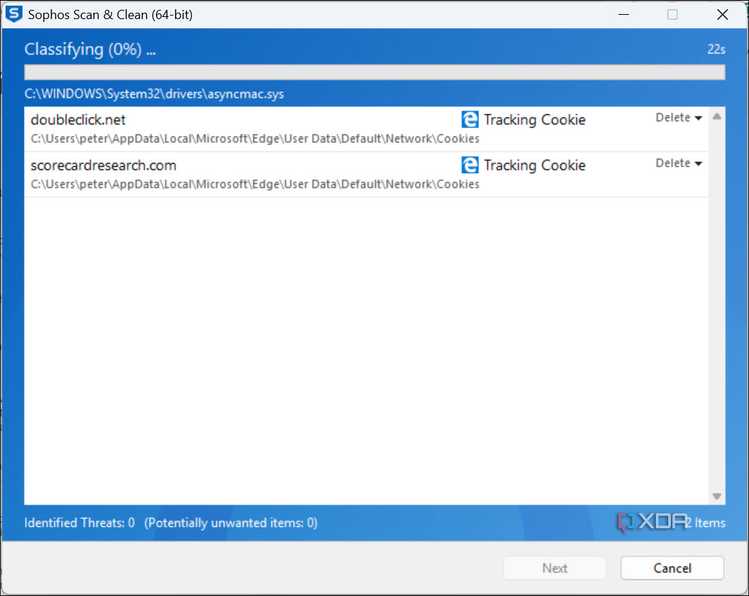Click the cookie file path under doubleclick.net
This screenshot has height=596, width=749.
click(x=255, y=138)
